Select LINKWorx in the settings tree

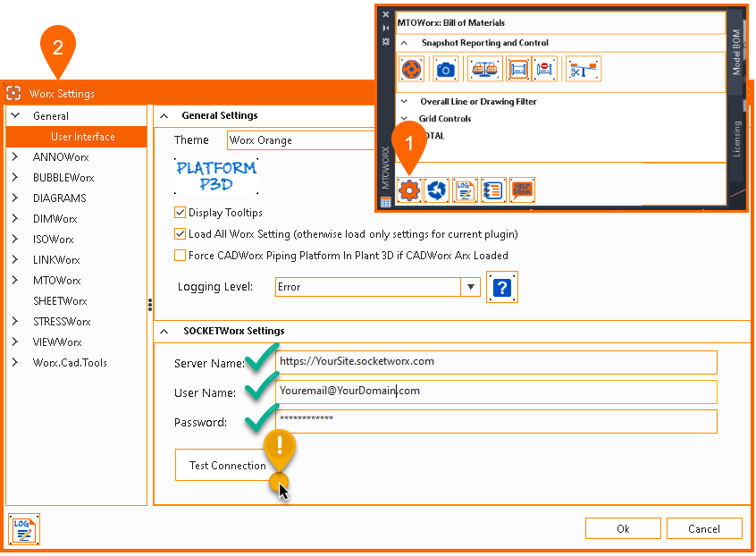point(56,260)
